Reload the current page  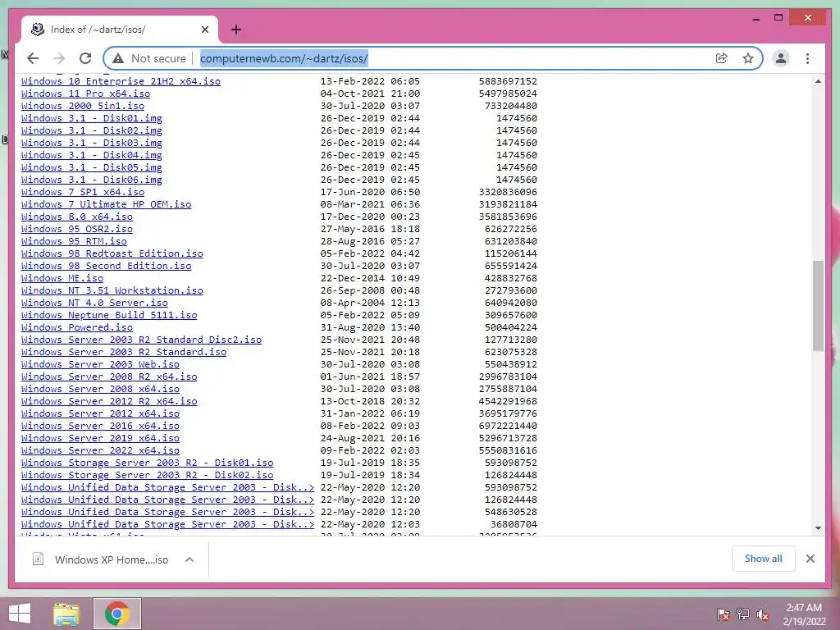[85, 58]
